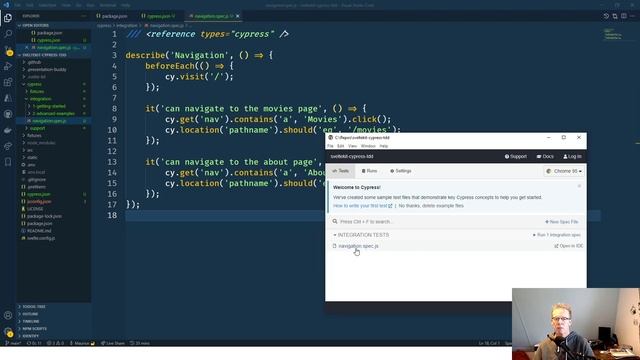Screen dimensions: 640x360
Task: Expand the .github folder
Action: click(34, 62)
